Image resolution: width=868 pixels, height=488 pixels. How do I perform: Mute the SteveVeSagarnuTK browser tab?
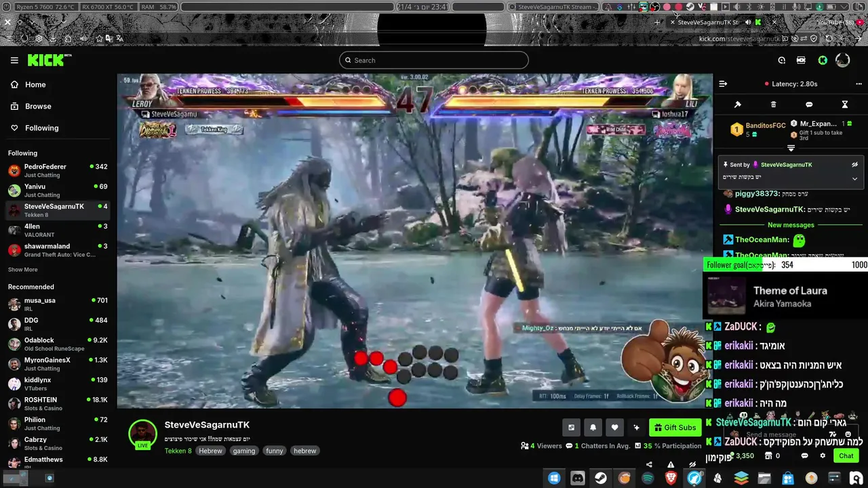click(748, 22)
